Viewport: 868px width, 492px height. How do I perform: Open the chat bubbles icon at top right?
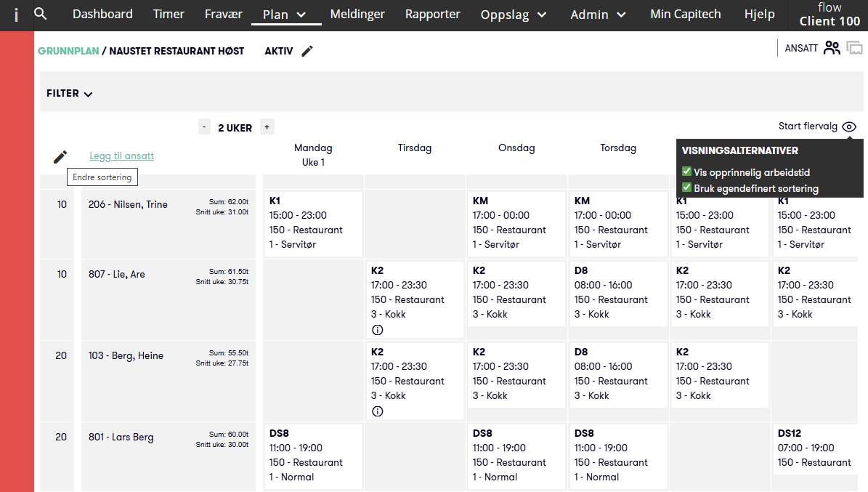point(855,49)
